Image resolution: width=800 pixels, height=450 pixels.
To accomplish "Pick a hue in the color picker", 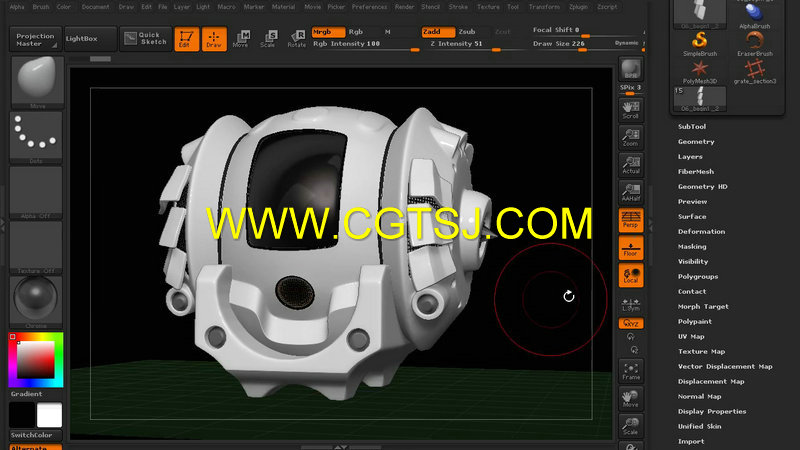I will 36,360.
